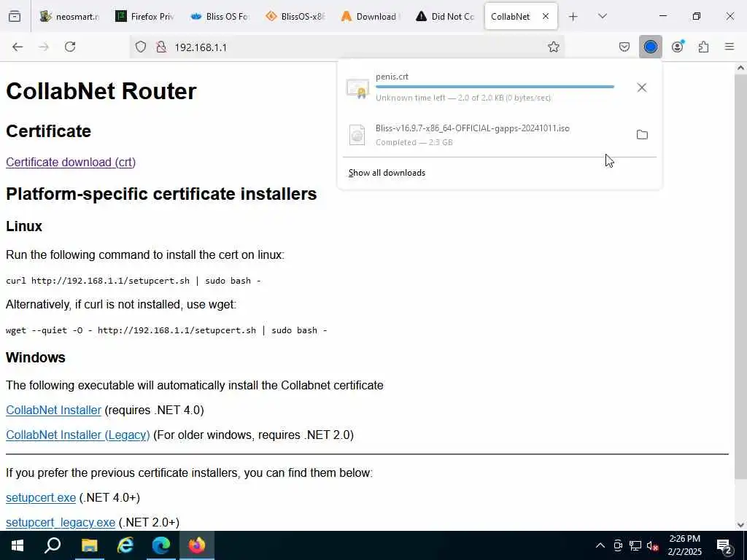Click the Meet Now tray icon
Screen dimensions: 747x560
coord(618,545)
